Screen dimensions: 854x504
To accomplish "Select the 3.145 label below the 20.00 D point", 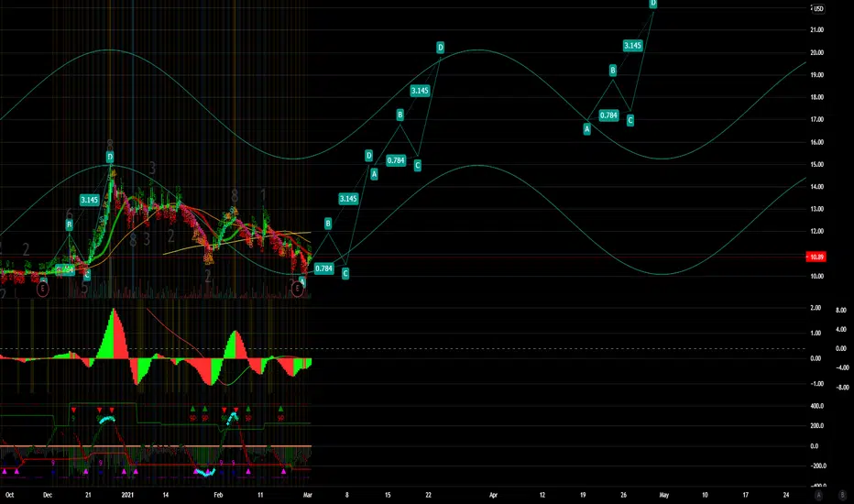I will click(x=420, y=91).
